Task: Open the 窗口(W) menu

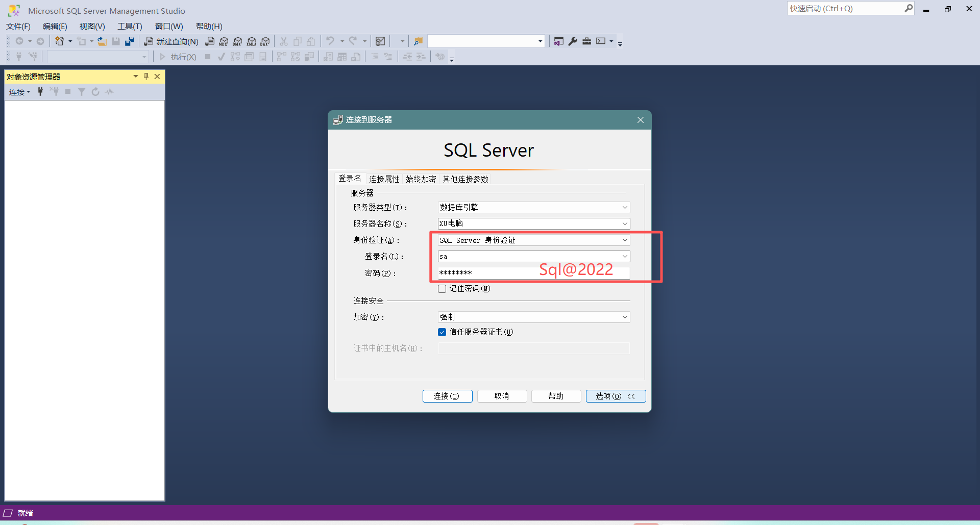Action: coord(169,27)
